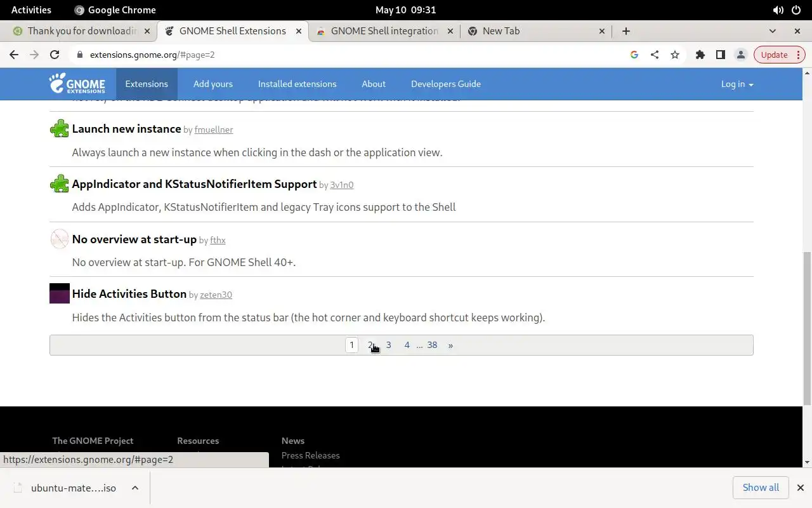812x508 pixels.
Task: Click the No overview at start-up icon
Action: click(60, 239)
